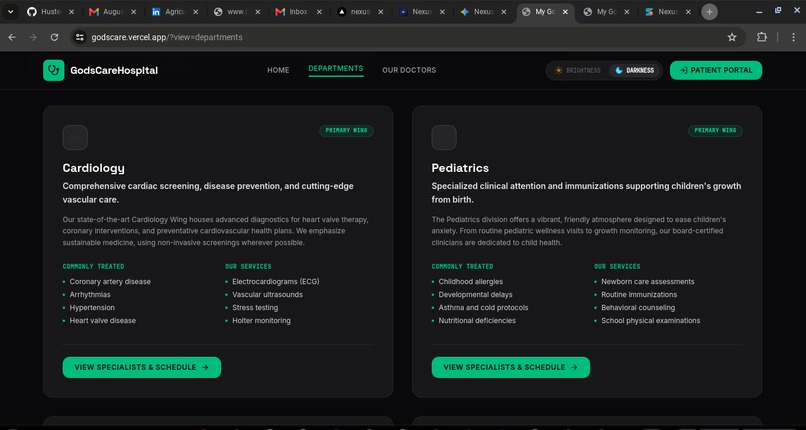Click 'Coronary artery disease' list item
The height and width of the screenshot is (430, 806).
click(x=110, y=282)
